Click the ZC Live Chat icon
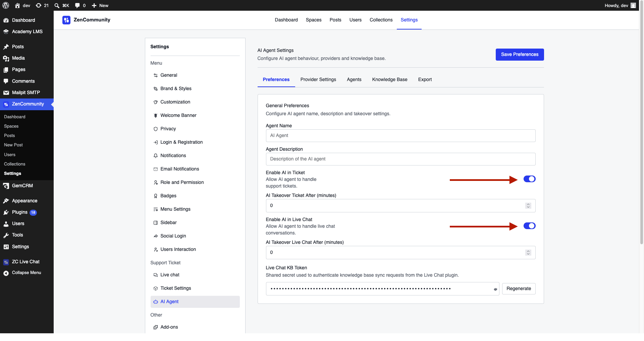Image resolution: width=644 pixels, height=341 pixels. point(6,262)
